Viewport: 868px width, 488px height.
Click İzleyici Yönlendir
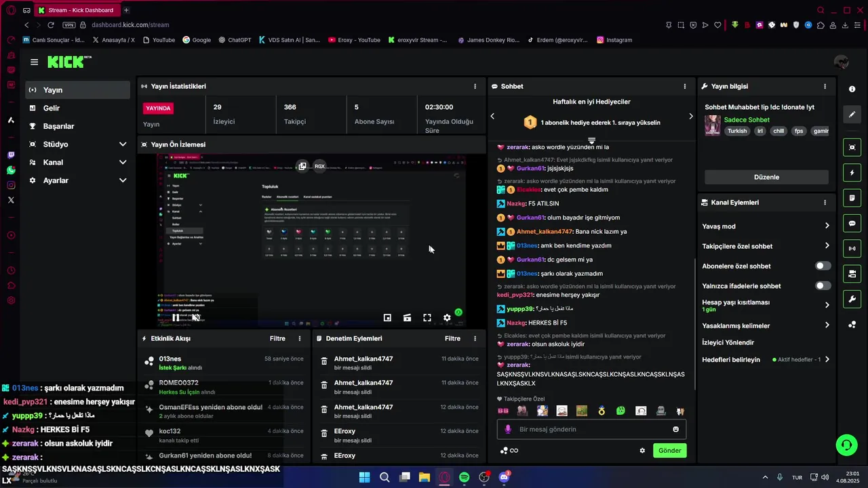[x=728, y=342]
